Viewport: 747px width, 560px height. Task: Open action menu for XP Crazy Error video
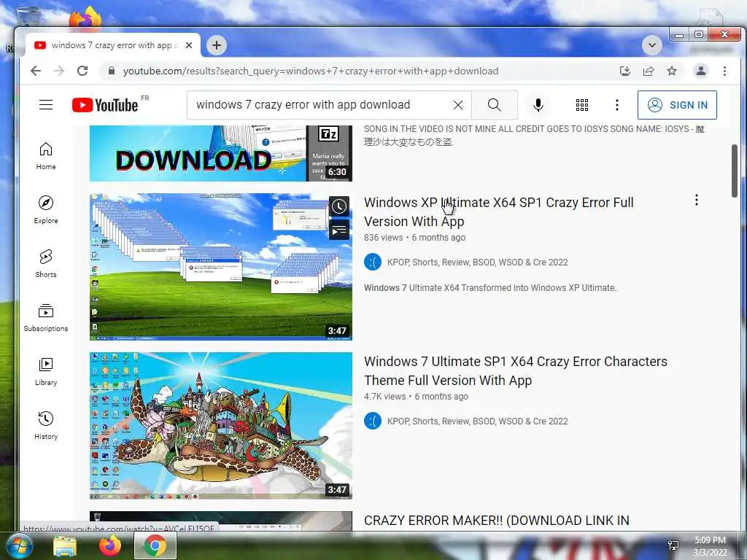coord(696,200)
